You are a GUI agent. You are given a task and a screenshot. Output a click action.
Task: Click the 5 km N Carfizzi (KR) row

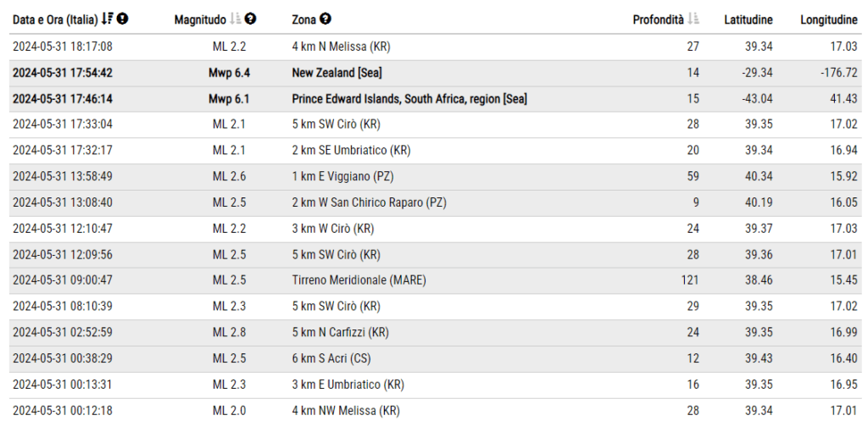click(x=340, y=333)
